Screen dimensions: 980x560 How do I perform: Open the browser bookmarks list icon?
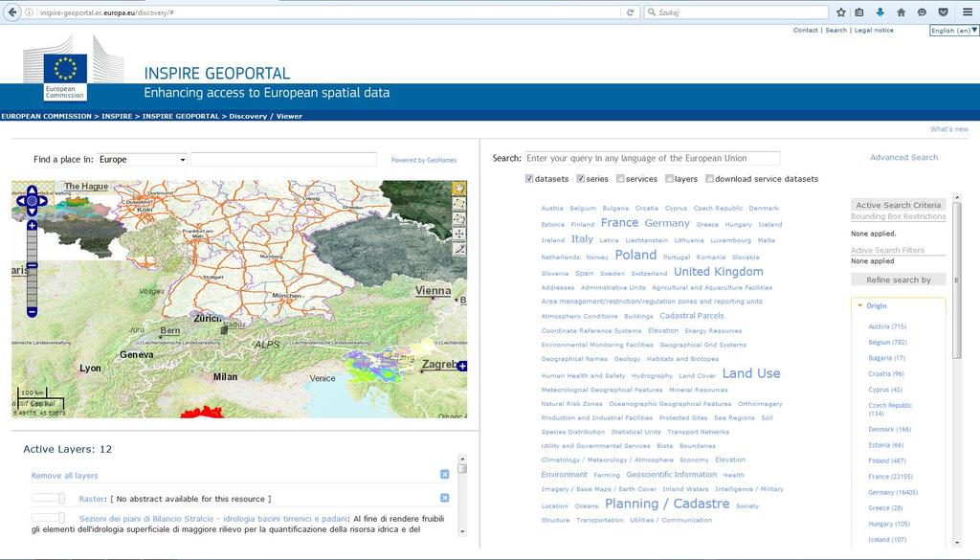tap(859, 11)
